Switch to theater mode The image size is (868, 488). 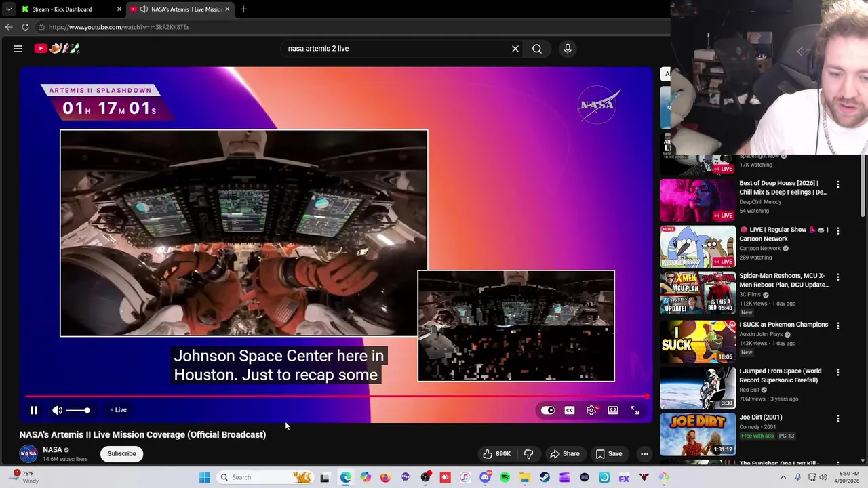613,410
